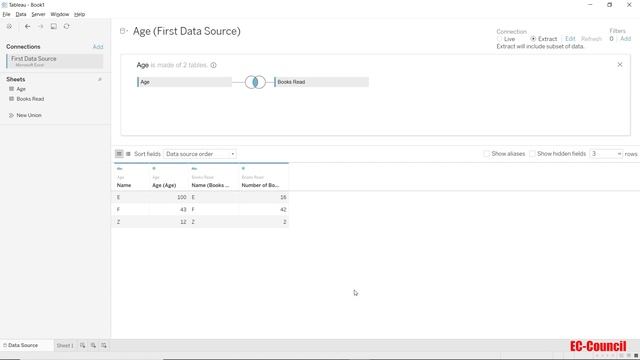Open the Help menu
The width and height of the screenshot is (640, 360).
point(80,14)
